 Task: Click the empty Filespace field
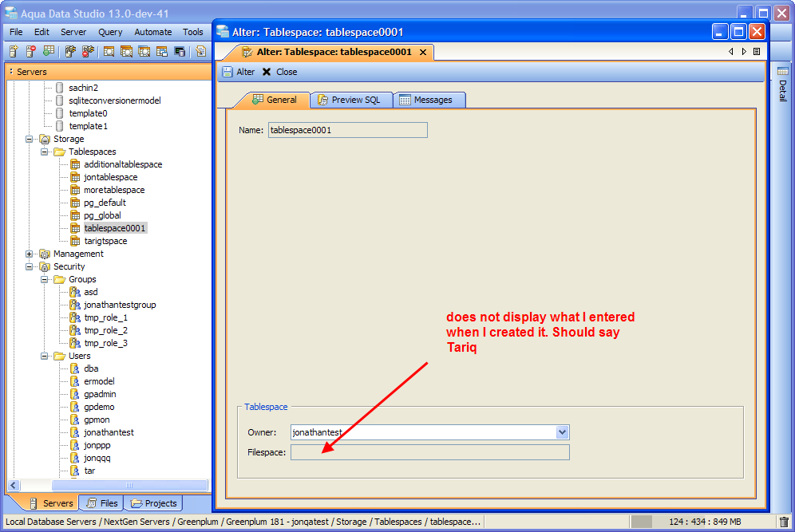click(x=430, y=452)
